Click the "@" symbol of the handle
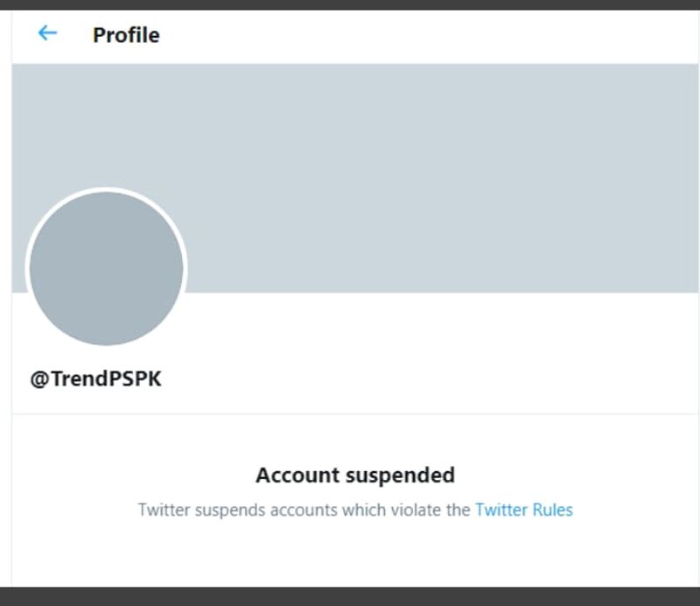The image size is (700, 606). (38, 380)
